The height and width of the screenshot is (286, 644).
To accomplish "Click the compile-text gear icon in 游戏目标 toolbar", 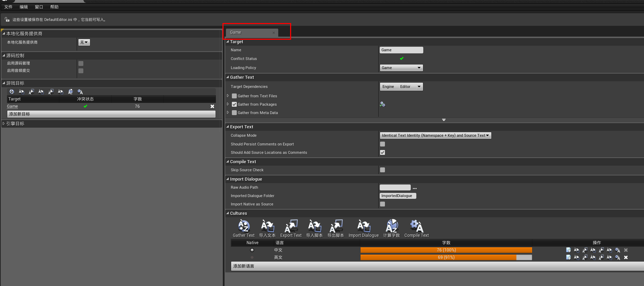I will point(80,92).
